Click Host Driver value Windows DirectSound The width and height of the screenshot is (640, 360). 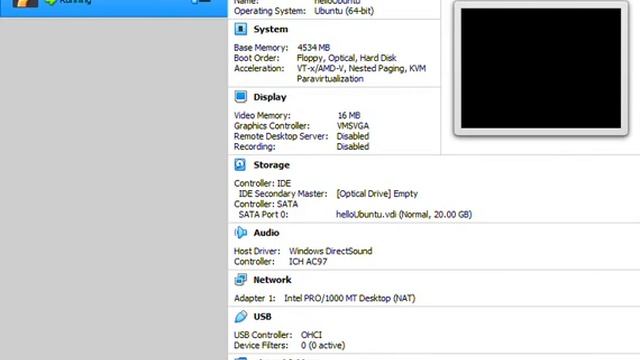(330, 251)
